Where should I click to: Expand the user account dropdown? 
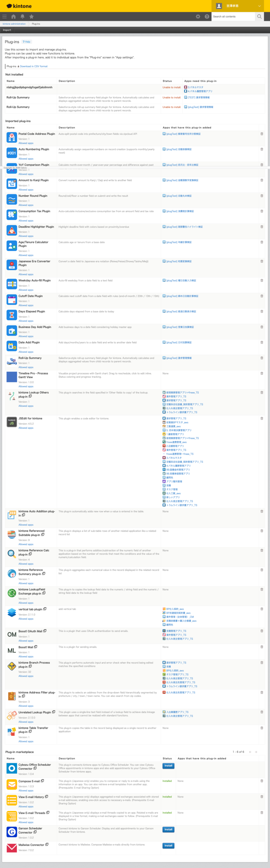click(x=259, y=6)
